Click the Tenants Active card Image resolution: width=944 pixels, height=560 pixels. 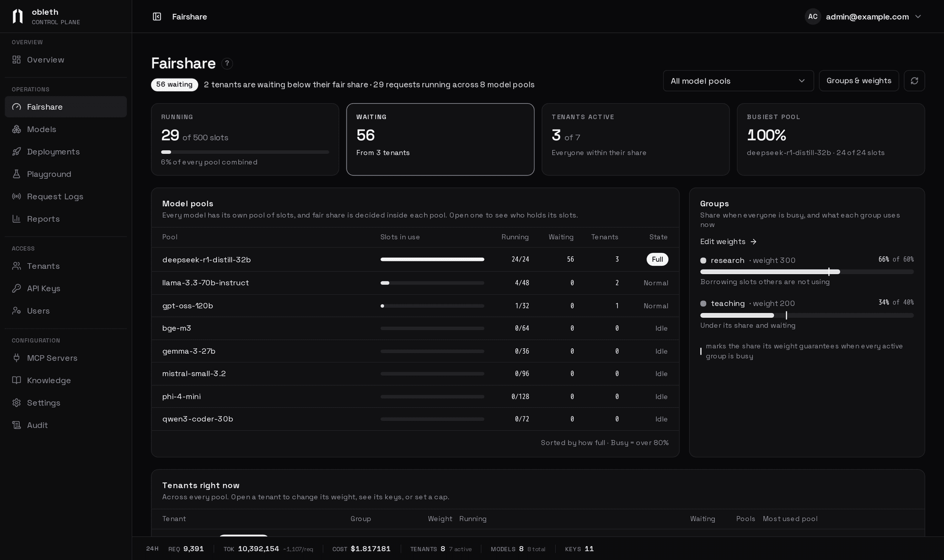635,140
